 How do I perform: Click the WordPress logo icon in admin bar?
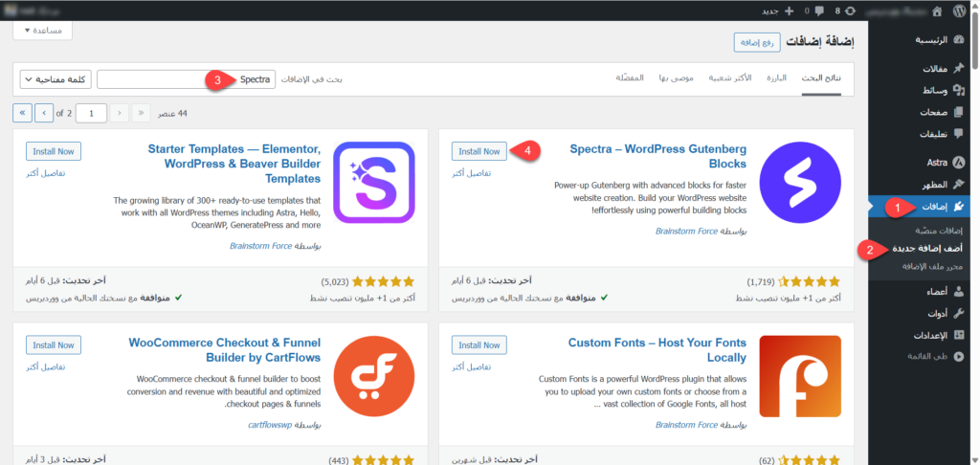point(959,11)
